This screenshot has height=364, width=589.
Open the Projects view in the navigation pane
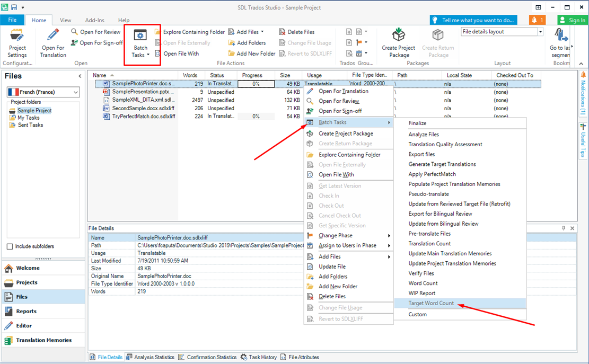tap(43, 282)
